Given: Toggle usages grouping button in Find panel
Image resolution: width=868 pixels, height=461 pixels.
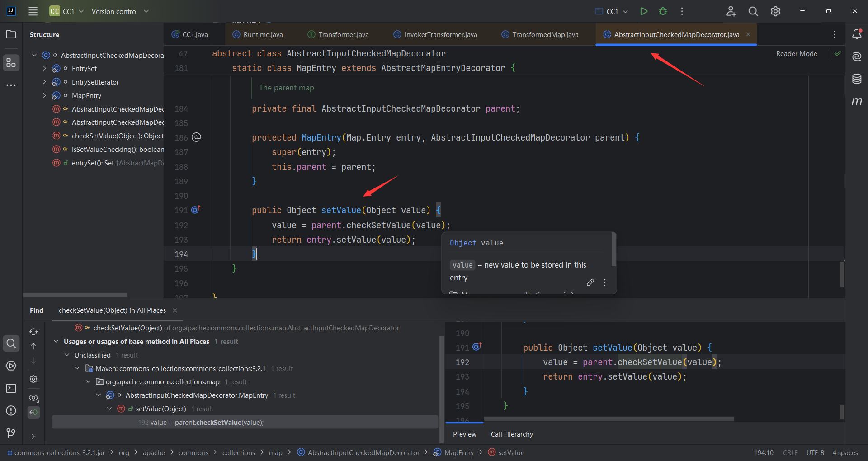Looking at the screenshot, I should tap(33, 412).
